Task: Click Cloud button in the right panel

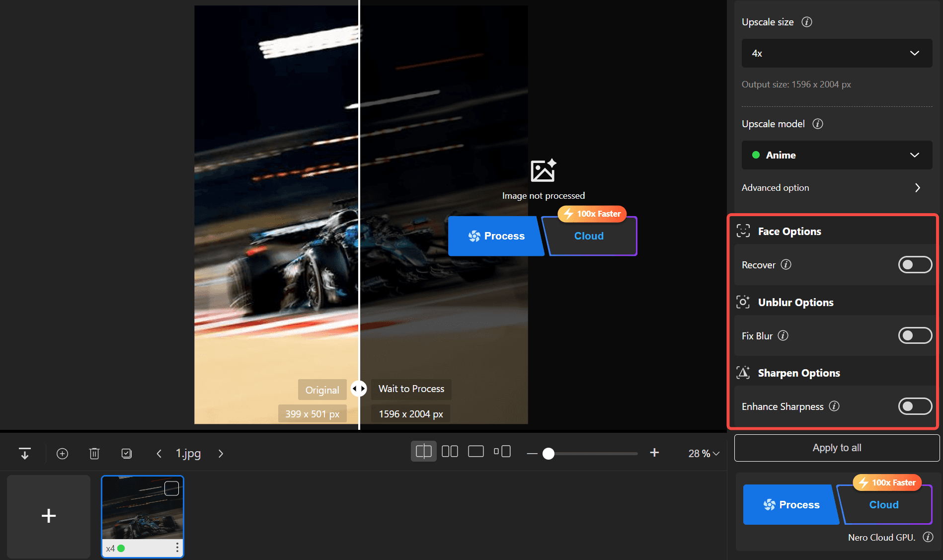Action: tap(884, 504)
